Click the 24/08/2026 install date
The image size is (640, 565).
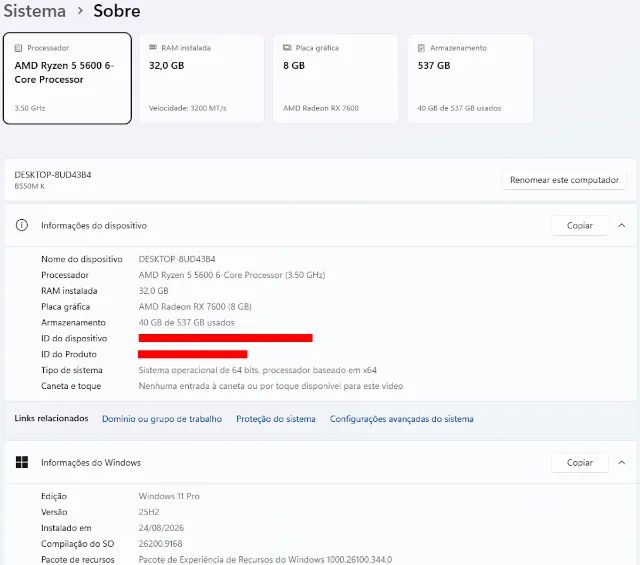pyautogui.click(x=161, y=528)
